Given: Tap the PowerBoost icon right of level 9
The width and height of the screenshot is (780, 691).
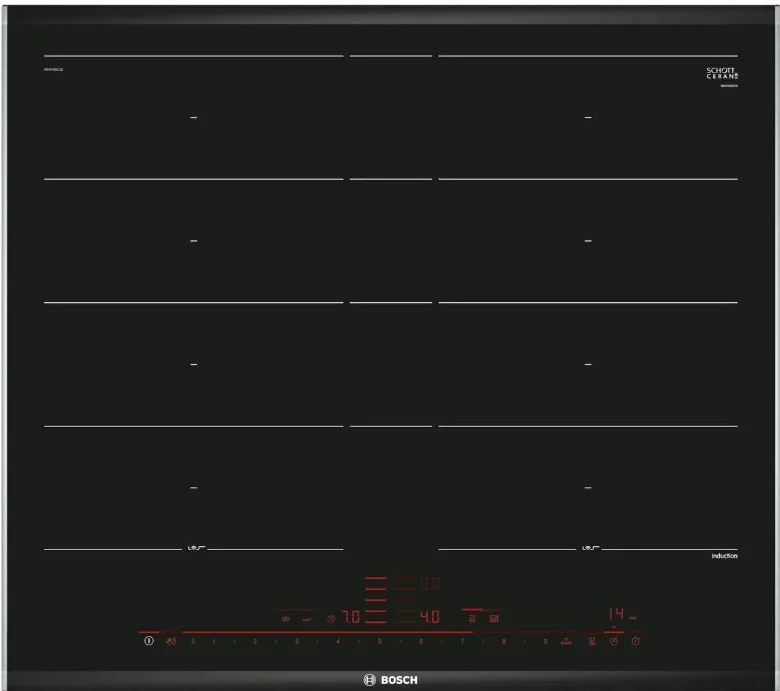Looking at the screenshot, I should click(565, 640).
